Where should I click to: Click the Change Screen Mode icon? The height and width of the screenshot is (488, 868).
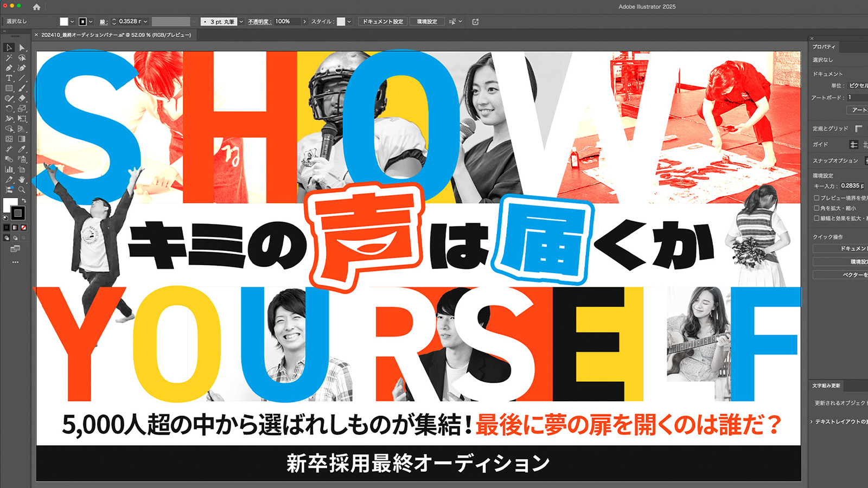click(x=15, y=249)
